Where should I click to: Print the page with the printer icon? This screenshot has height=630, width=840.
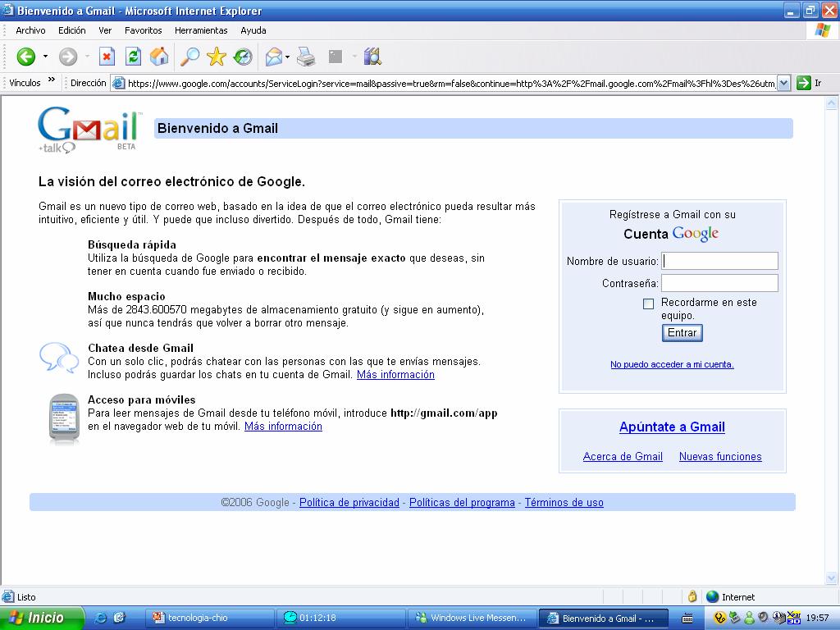click(x=306, y=57)
